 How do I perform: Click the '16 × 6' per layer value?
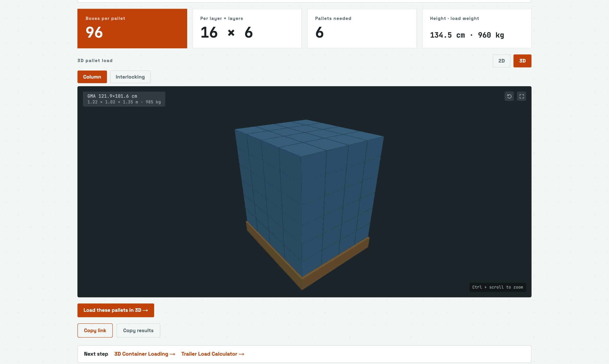coord(226,32)
